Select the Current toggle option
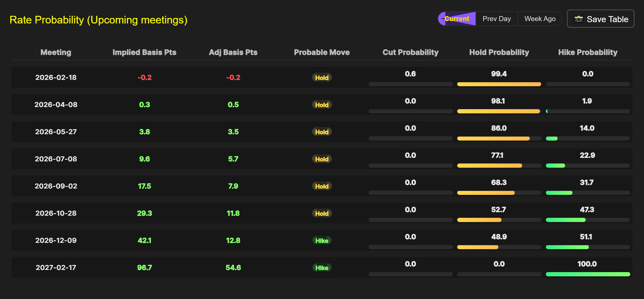The image size is (644, 299). point(457,19)
